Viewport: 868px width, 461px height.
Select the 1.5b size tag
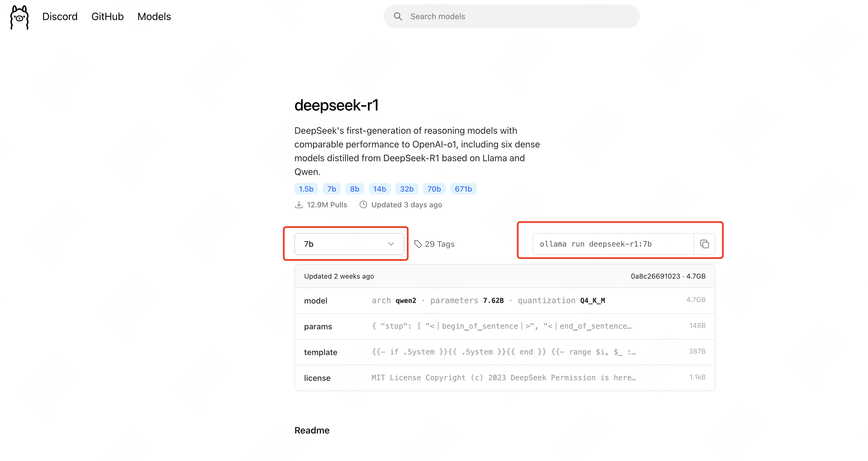[306, 189]
